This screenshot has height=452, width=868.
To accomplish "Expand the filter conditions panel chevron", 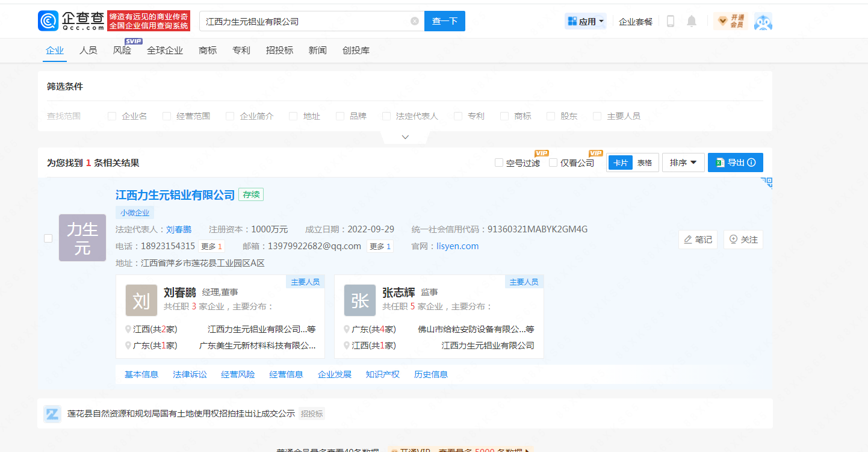I will click(405, 137).
